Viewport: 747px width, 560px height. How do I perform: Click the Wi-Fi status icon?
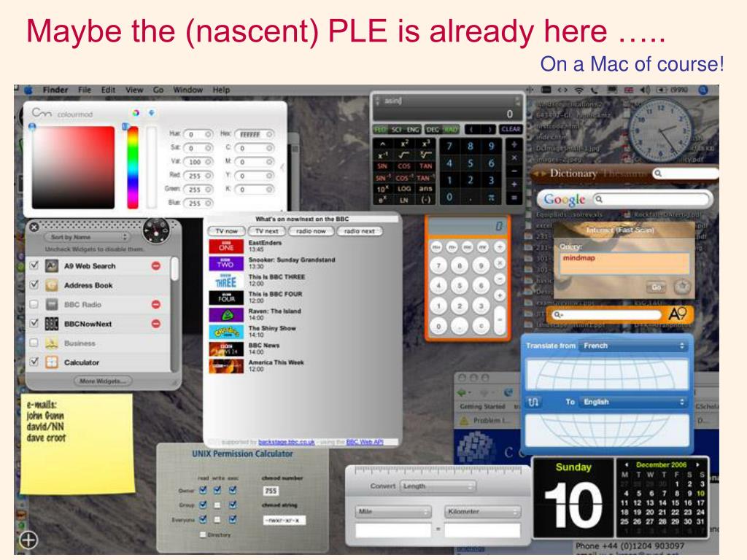[578, 90]
